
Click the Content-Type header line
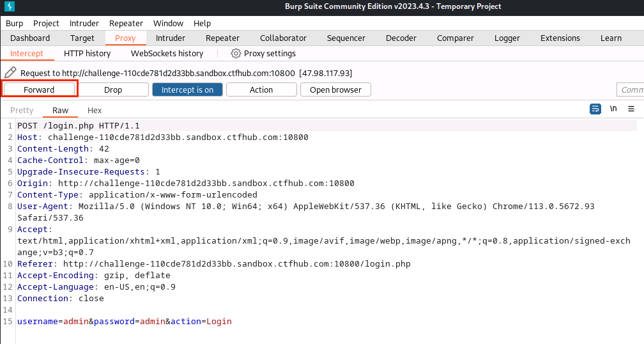click(137, 195)
